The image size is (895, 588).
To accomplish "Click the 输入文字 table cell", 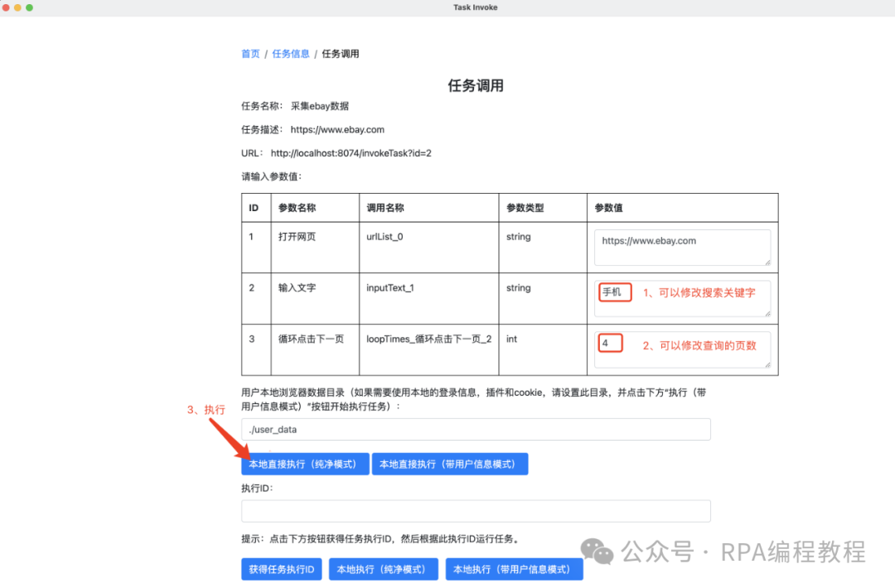I will 315,298.
